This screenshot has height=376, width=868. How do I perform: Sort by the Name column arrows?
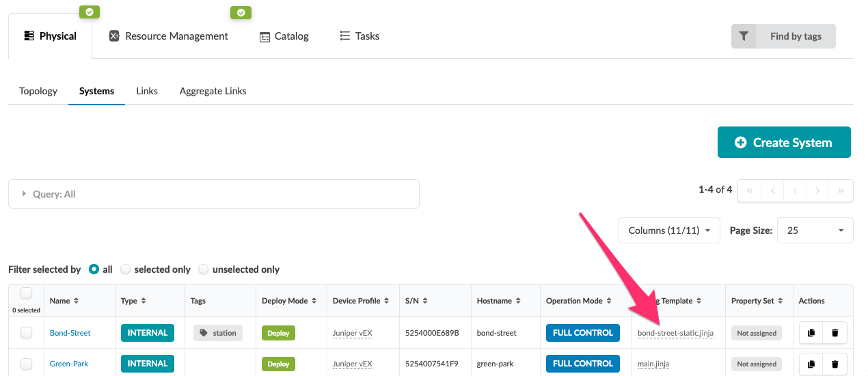76,301
